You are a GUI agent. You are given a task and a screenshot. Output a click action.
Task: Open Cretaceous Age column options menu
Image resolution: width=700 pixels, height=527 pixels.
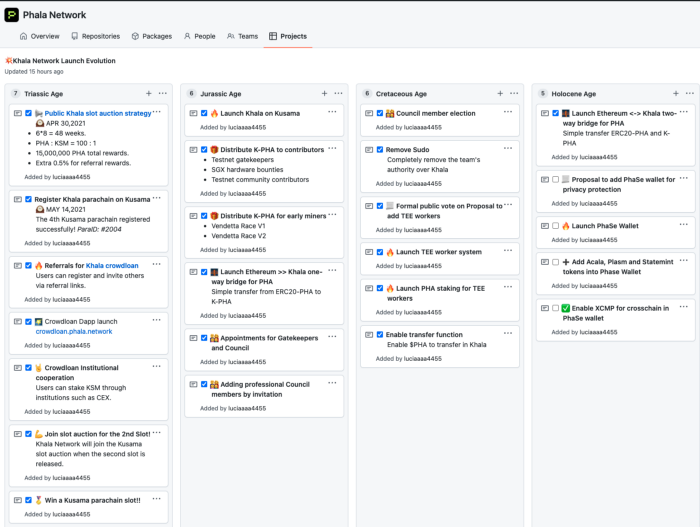pos(514,93)
